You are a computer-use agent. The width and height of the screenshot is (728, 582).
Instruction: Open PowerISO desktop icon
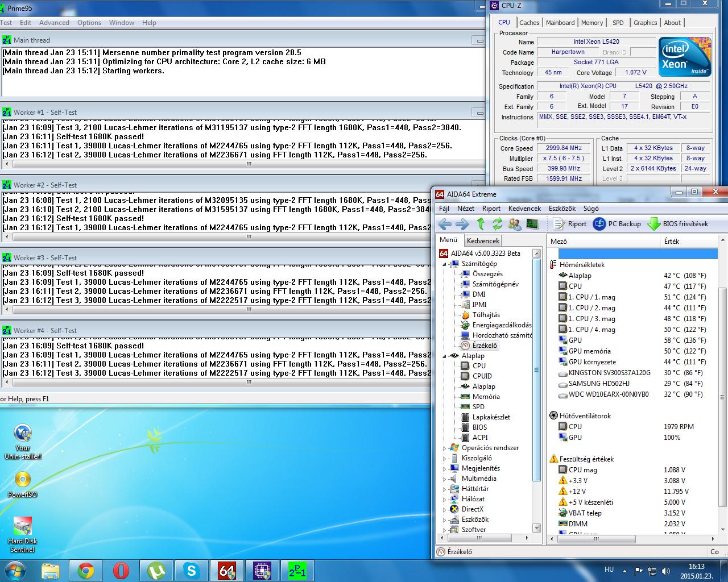tap(23, 484)
